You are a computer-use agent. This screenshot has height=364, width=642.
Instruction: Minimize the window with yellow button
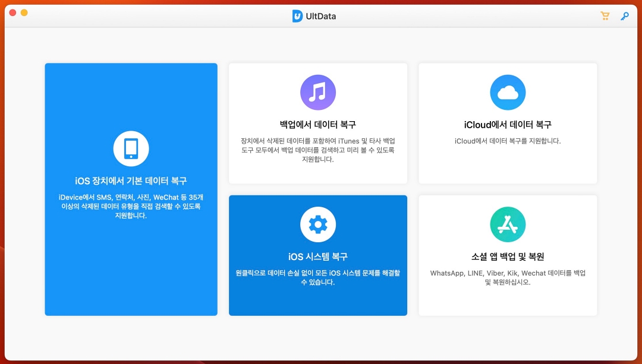click(x=24, y=12)
